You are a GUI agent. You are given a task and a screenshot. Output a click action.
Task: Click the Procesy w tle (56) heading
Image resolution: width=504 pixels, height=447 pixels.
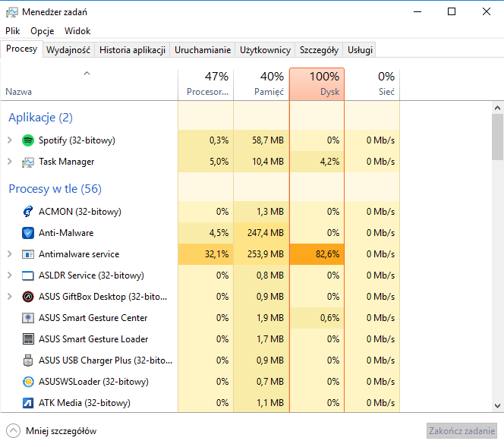55,189
